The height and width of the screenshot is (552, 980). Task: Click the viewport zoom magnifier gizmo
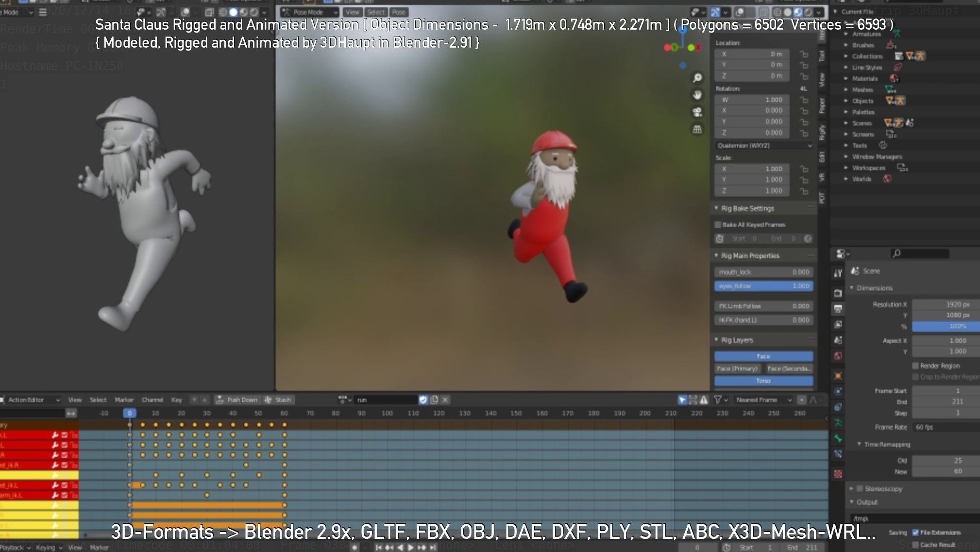697,78
